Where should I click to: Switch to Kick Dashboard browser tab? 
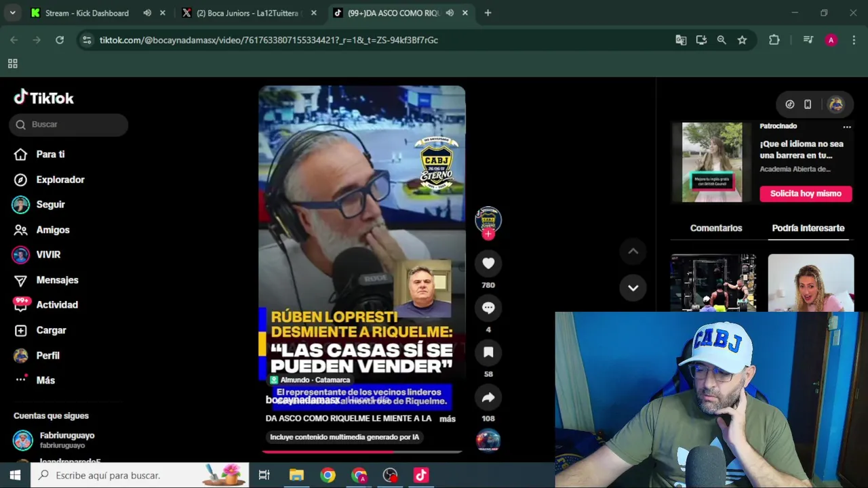point(87,13)
